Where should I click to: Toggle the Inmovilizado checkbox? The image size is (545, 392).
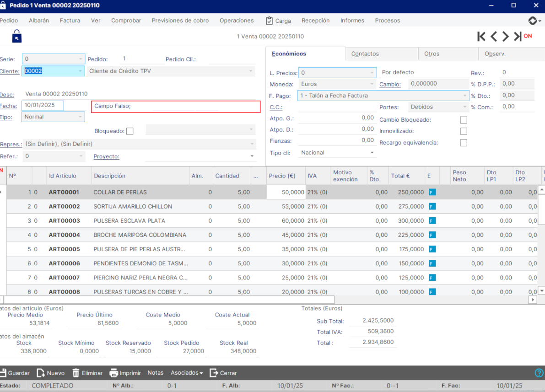(464, 131)
